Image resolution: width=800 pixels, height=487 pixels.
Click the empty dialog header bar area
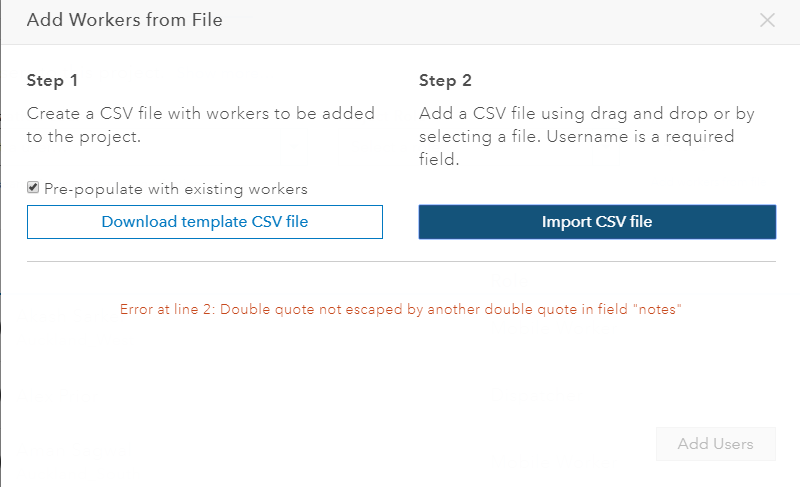point(500,20)
